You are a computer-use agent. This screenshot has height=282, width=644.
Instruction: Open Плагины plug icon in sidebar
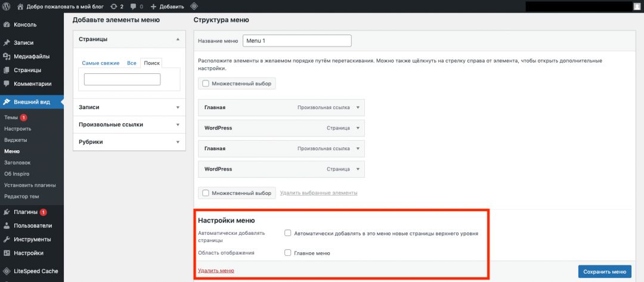[x=7, y=212]
